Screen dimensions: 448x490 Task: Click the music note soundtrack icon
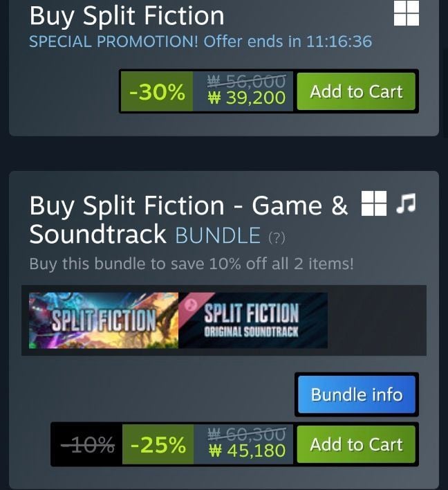(406, 203)
